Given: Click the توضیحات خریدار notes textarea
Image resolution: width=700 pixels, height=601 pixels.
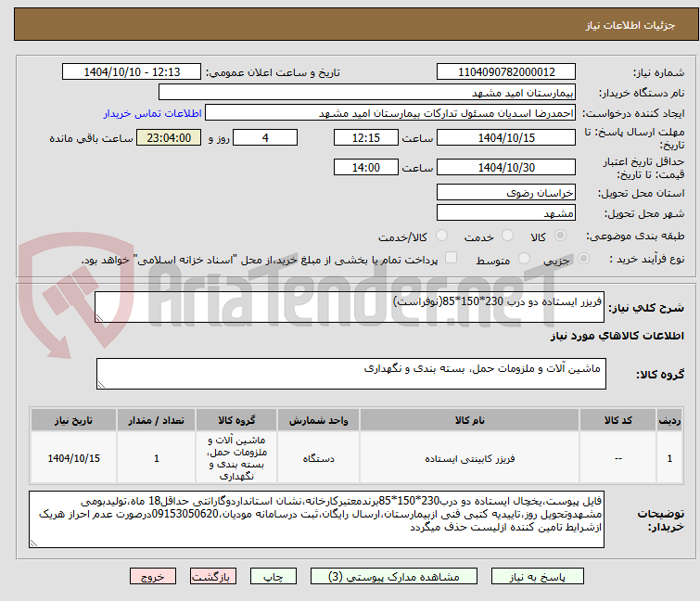Looking at the screenshot, I should 316,519.
